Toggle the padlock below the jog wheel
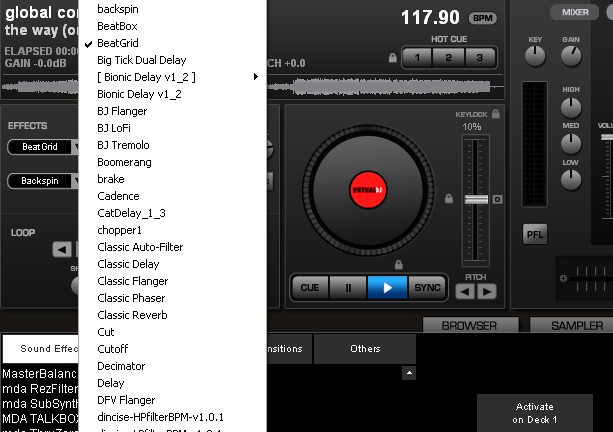 click(398, 265)
